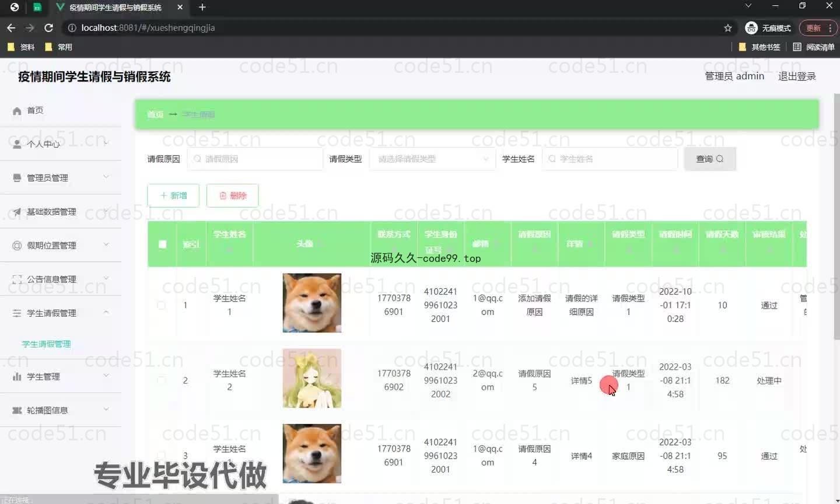Click the 请假原因 search input field

[x=255, y=159]
